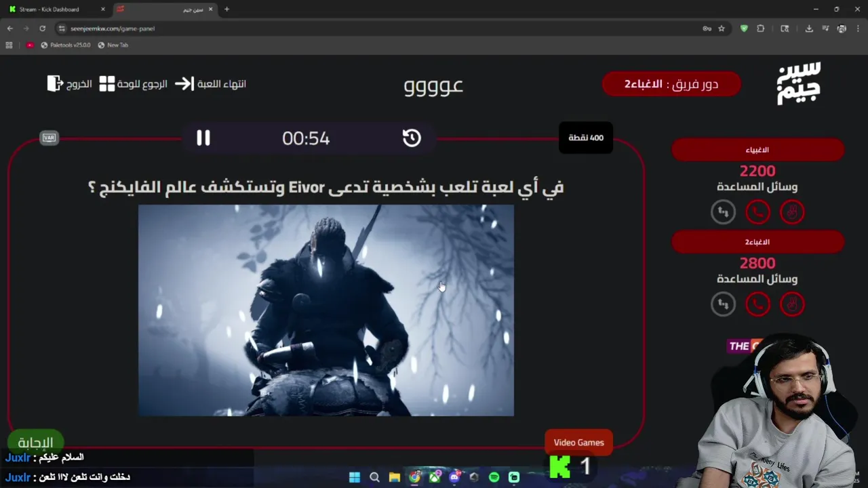868x488 pixels.
Task: Go back in browser history
Action: tap(10, 28)
